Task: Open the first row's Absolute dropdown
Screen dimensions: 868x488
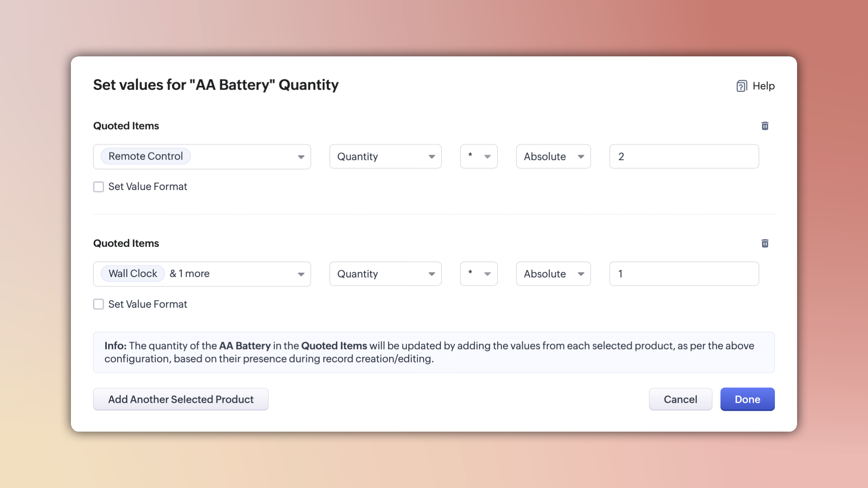Action: pos(553,157)
